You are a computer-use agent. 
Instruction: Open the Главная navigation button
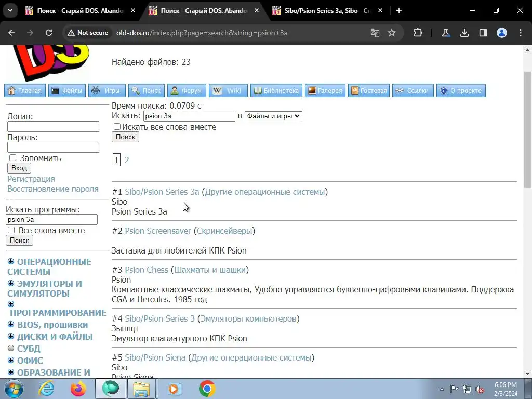(25, 90)
